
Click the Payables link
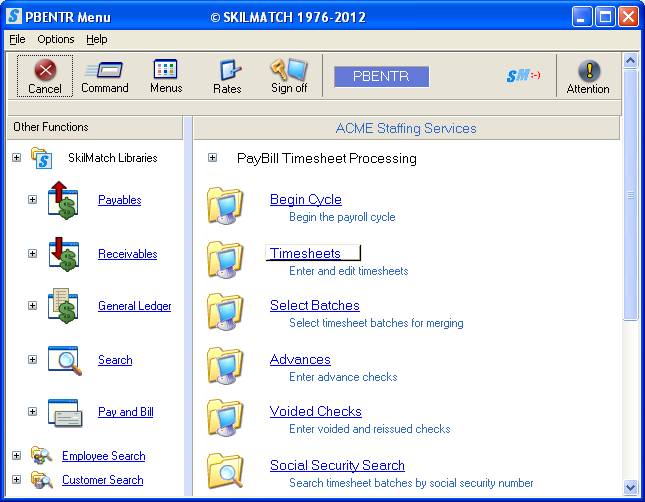[120, 200]
